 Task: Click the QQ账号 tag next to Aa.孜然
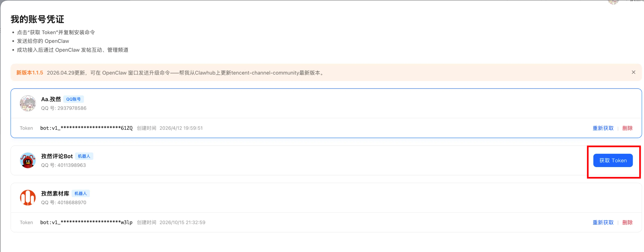(x=74, y=99)
